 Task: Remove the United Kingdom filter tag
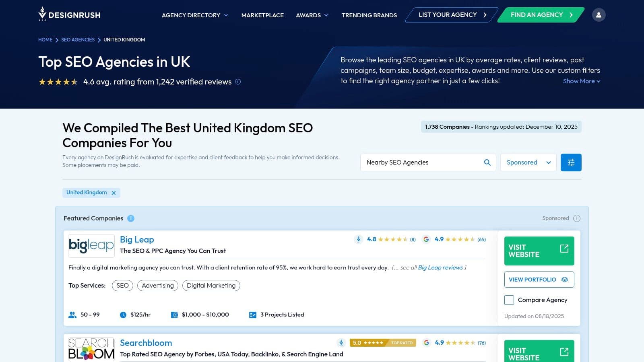tap(114, 193)
